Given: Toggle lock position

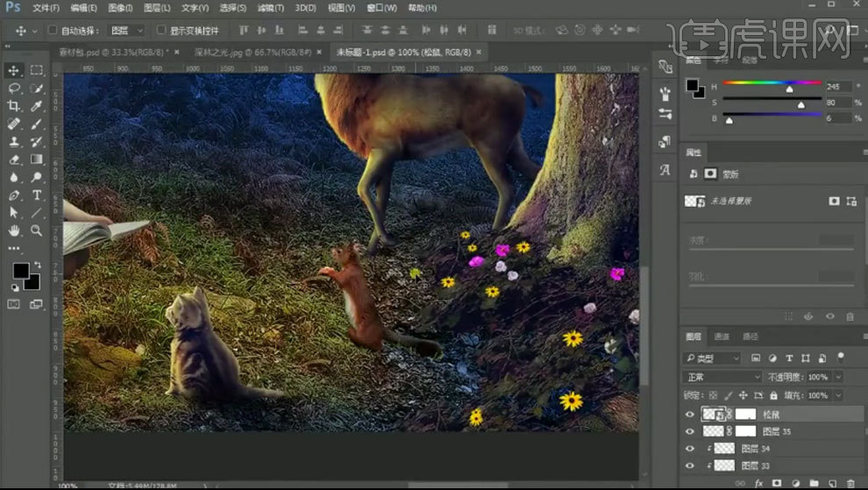Looking at the screenshot, I should click(x=743, y=395).
